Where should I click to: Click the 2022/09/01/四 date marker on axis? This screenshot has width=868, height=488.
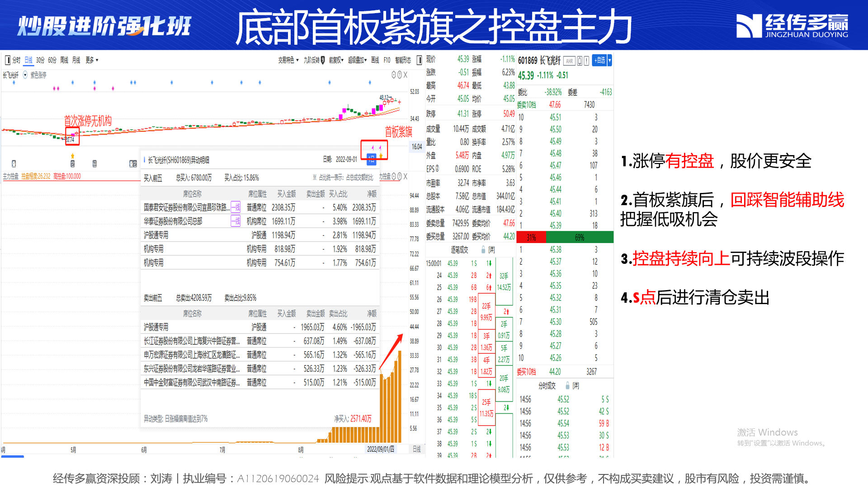[x=381, y=449]
